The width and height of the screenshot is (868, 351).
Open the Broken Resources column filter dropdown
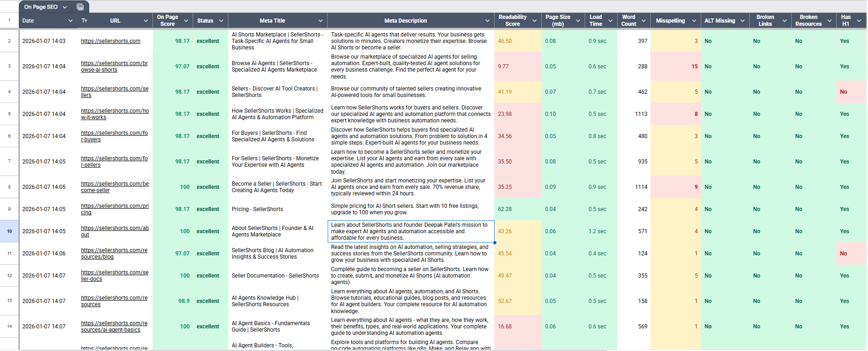coord(829,21)
